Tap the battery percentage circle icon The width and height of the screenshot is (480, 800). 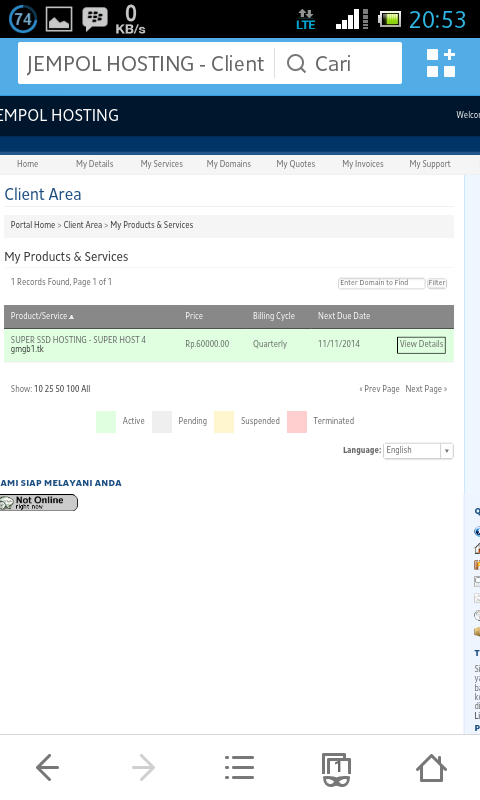point(23,19)
